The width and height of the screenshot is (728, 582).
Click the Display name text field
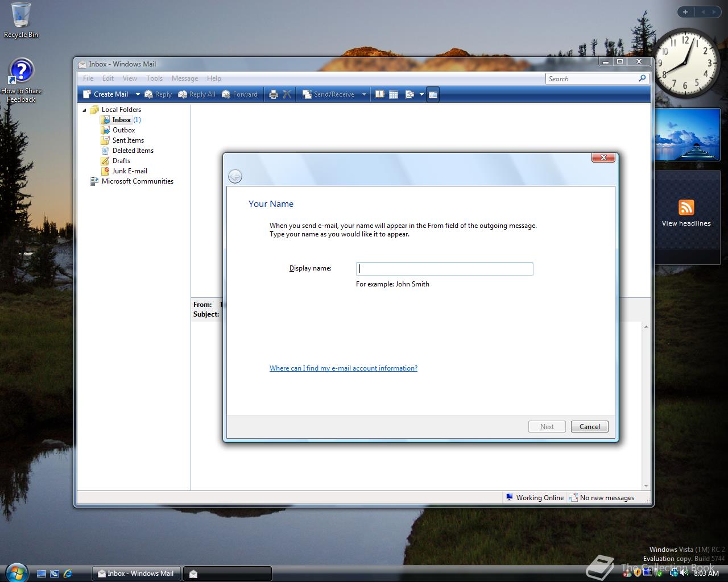[x=444, y=269]
